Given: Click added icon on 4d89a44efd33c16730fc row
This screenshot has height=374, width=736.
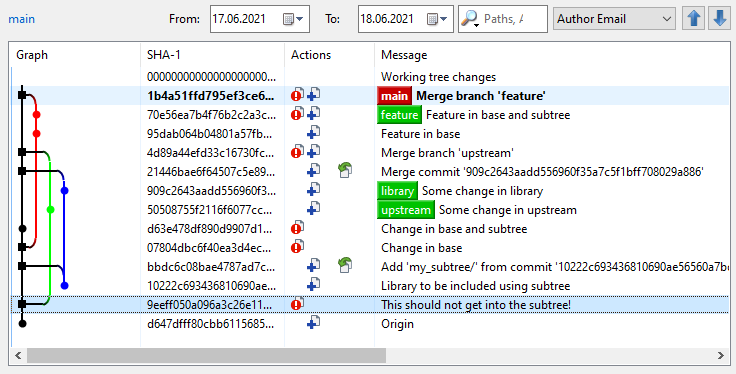Looking at the screenshot, I should (314, 152).
